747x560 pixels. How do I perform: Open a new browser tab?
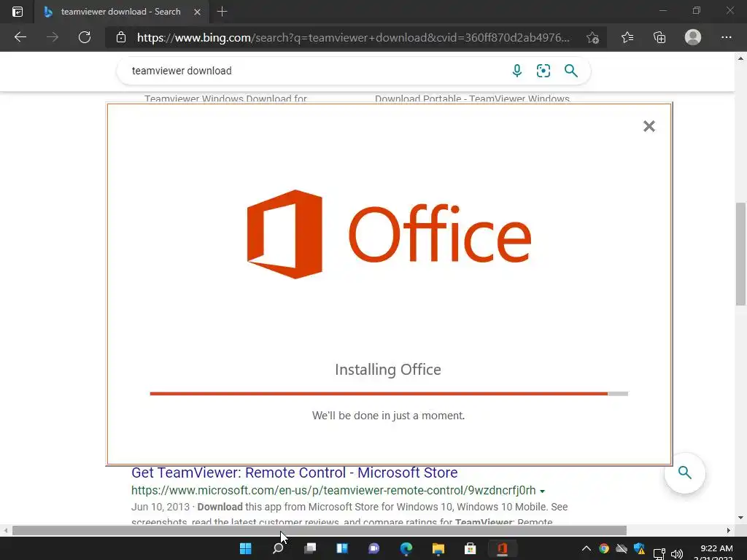(x=222, y=12)
